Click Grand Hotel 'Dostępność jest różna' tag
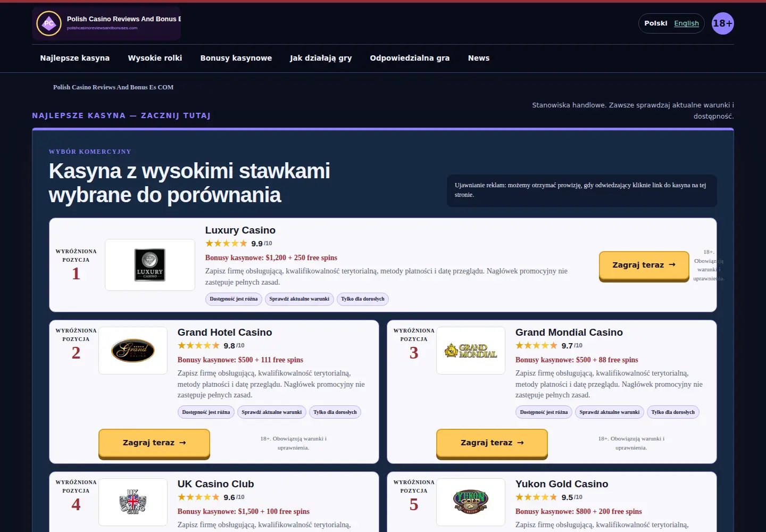This screenshot has height=532, width=766. [x=206, y=412]
